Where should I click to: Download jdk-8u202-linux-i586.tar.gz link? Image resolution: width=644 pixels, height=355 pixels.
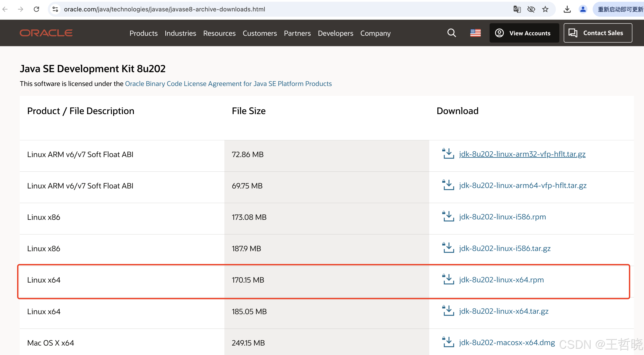tap(505, 249)
